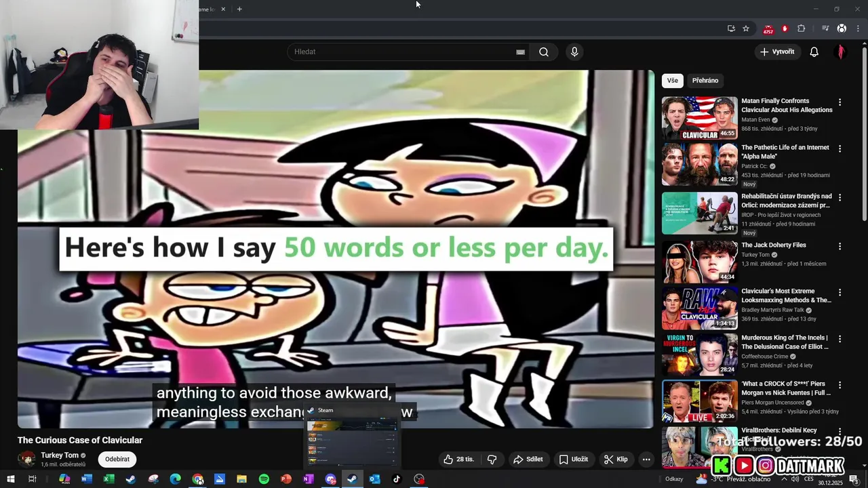
Task: Show hidden system tray icons chevron
Action: (785, 479)
